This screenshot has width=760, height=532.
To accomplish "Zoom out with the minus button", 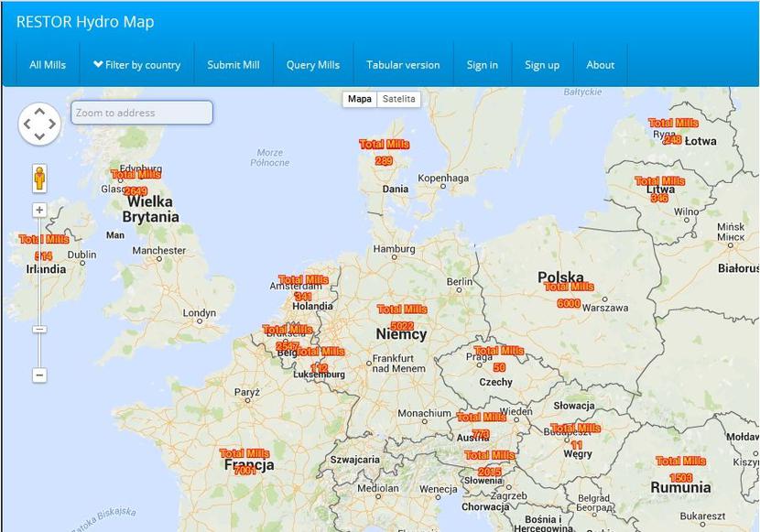I will (39, 375).
